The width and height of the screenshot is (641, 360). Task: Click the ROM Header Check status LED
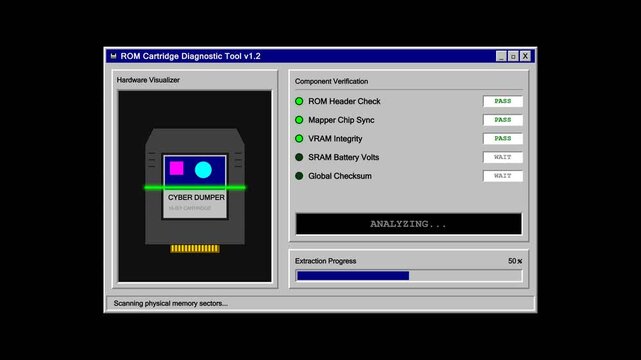[299, 101]
